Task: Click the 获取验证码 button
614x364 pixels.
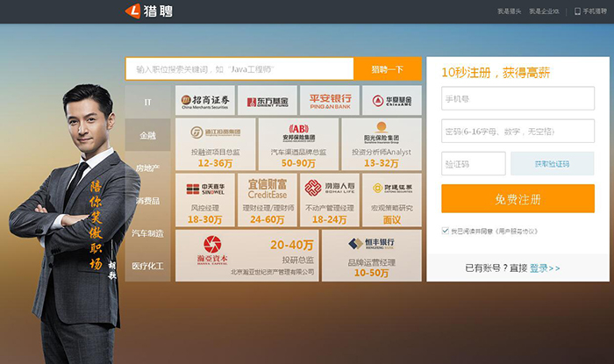Action: (x=552, y=164)
